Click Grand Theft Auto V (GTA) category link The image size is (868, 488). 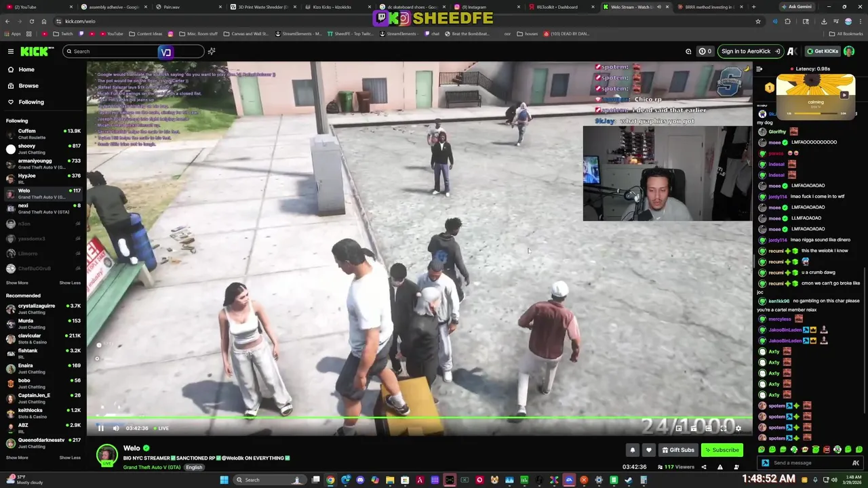(152, 467)
